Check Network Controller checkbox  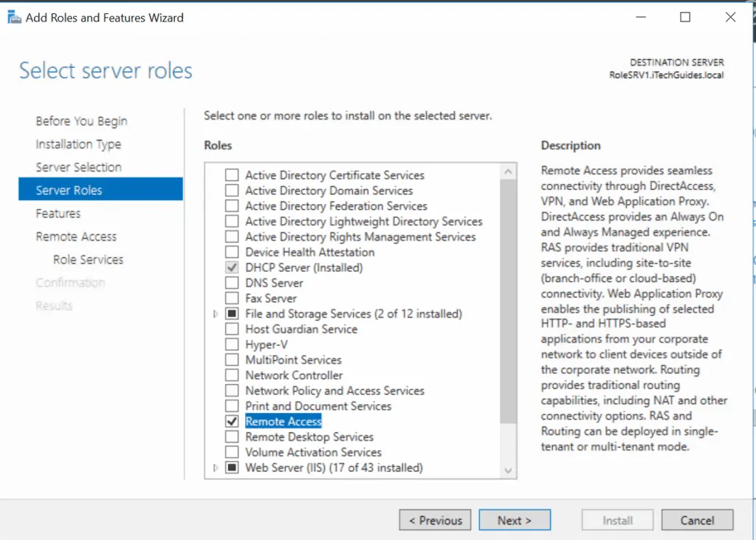(x=232, y=375)
